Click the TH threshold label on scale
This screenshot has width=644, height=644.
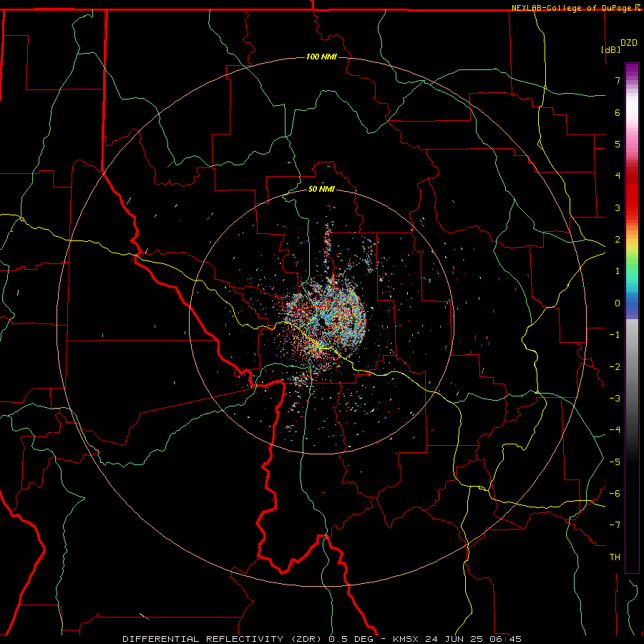tap(615, 557)
